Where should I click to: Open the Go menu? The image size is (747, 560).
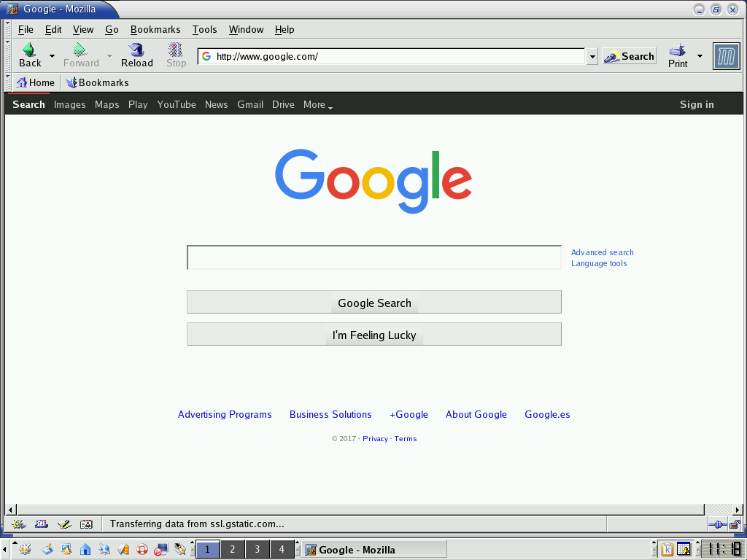pyautogui.click(x=112, y=29)
